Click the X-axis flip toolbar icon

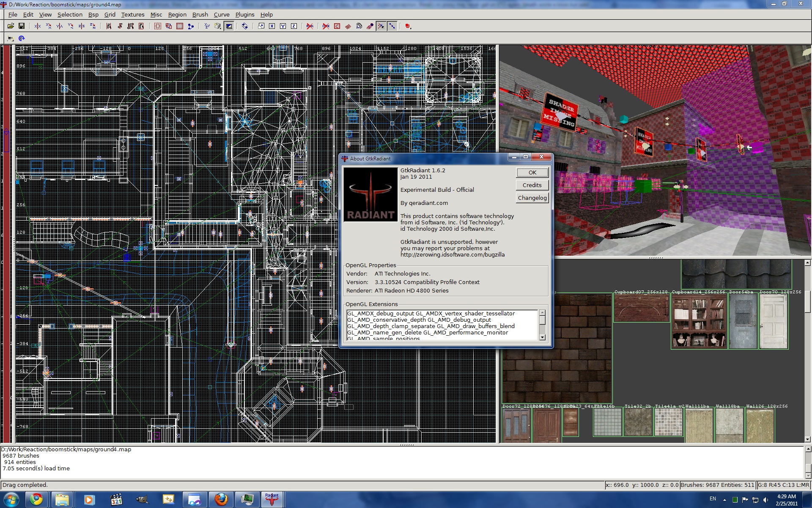(38, 26)
